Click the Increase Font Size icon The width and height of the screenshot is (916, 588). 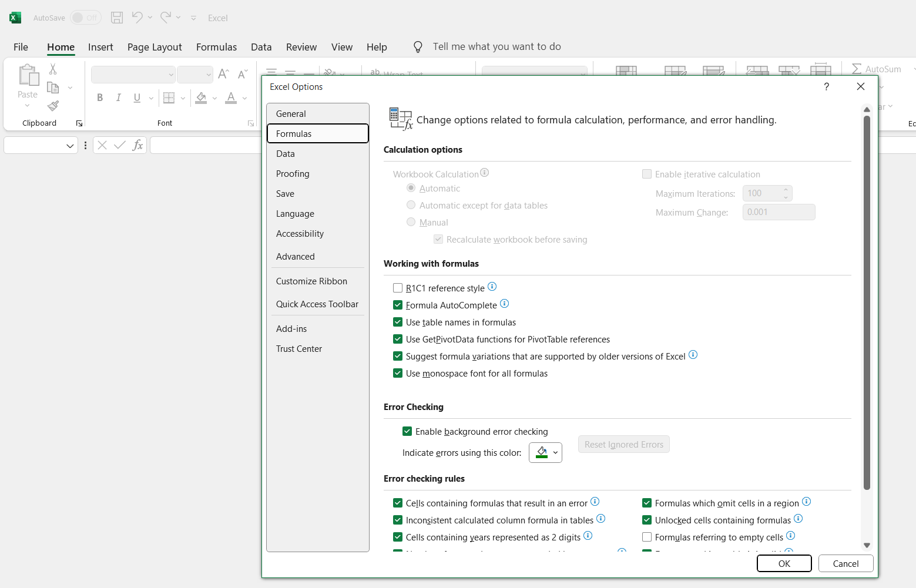(223, 74)
